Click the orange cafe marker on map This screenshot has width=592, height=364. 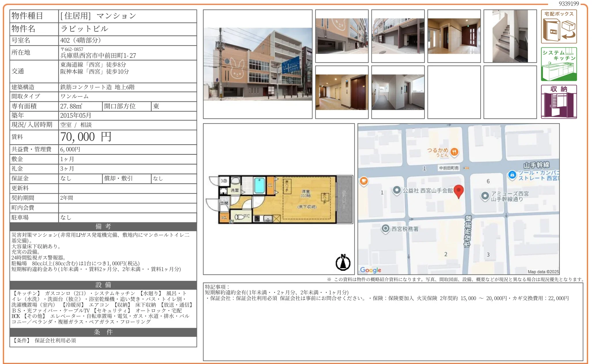[364, 181]
